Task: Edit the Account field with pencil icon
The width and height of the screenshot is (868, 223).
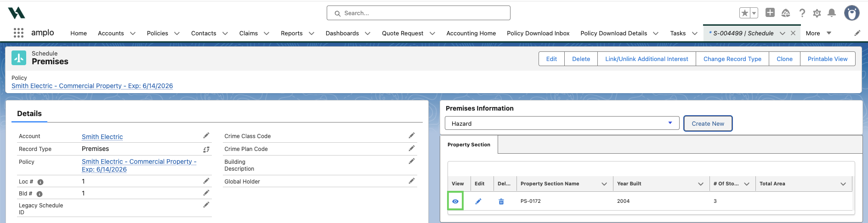Action: coord(206,135)
